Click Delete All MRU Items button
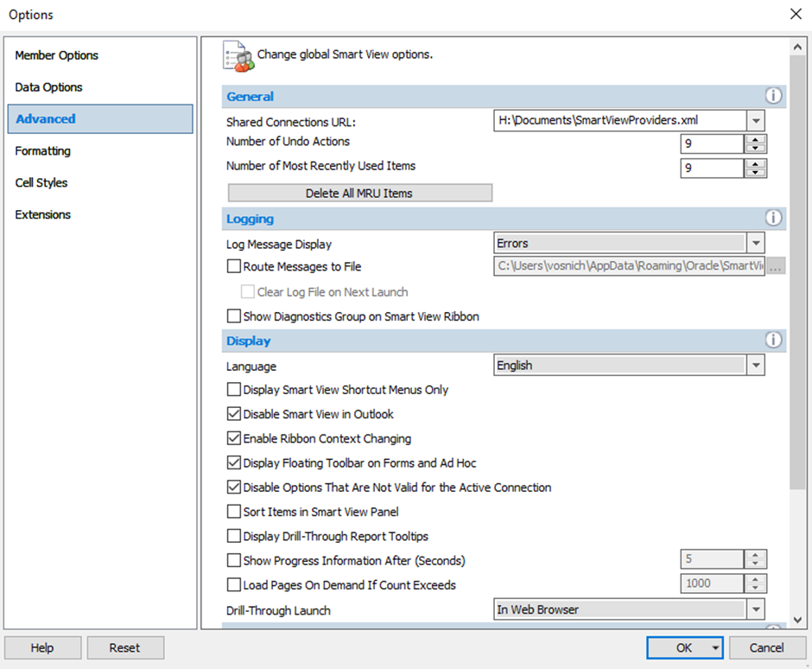This screenshot has height=669, width=812. click(x=359, y=193)
